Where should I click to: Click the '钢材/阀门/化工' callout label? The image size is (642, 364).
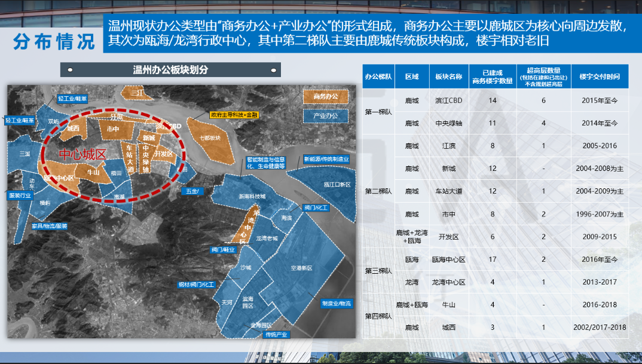pos(196,285)
